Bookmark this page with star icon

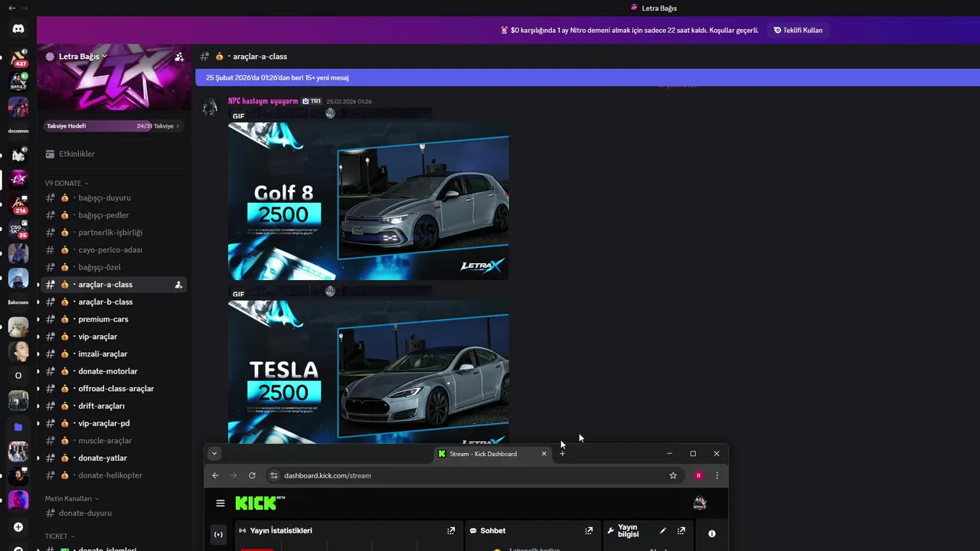coord(673,475)
